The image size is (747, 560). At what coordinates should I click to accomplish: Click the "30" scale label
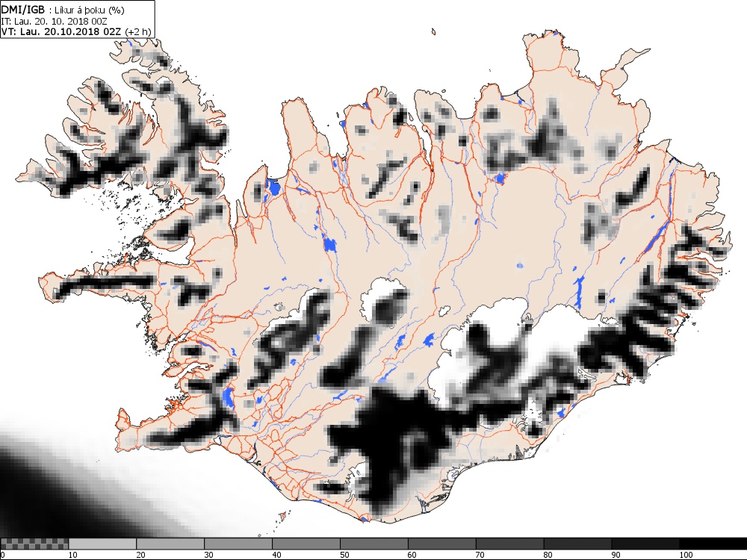point(208,555)
